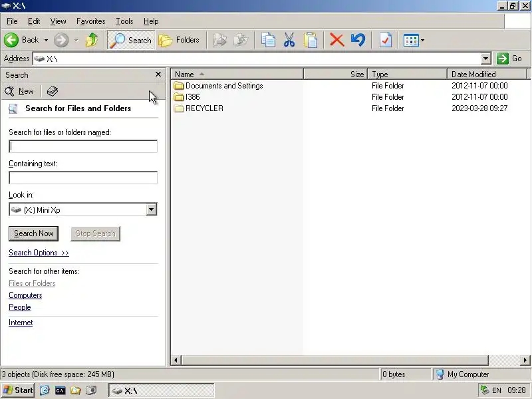Click the horizontal scrollbar left arrow

176,360
